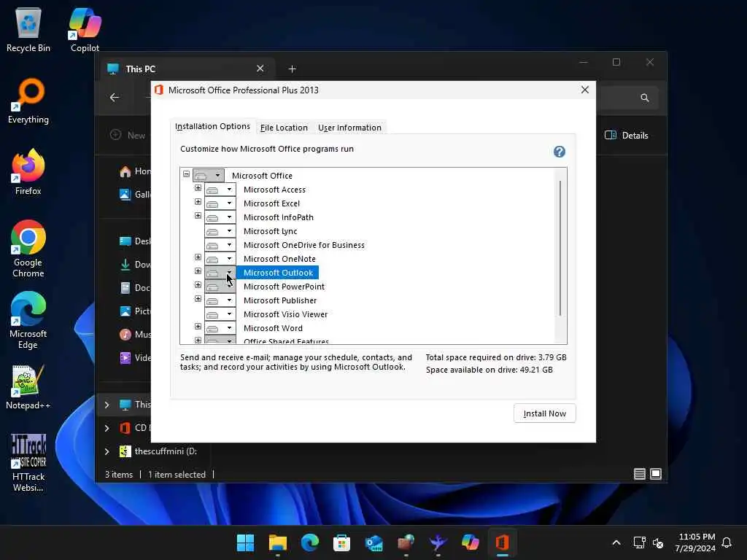Open Outlook app in taskbar
747x560 pixels.
click(x=374, y=542)
